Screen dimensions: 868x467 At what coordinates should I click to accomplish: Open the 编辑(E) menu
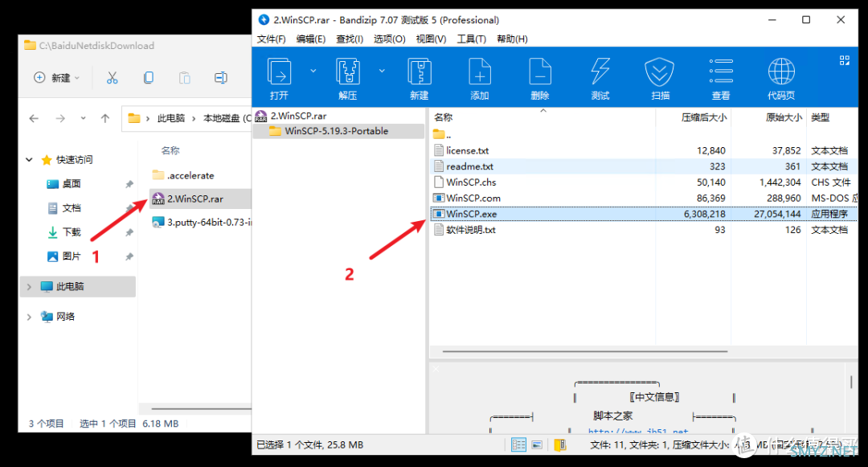pyautogui.click(x=310, y=39)
